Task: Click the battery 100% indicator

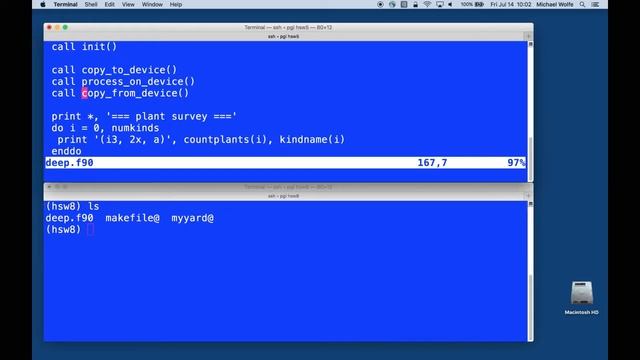Action: point(472,4)
